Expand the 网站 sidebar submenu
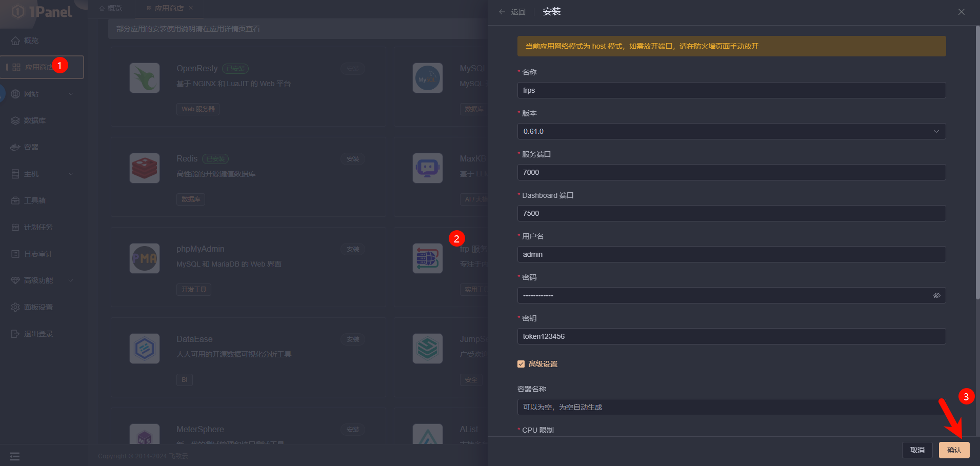This screenshot has width=980, height=466. pos(71,94)
